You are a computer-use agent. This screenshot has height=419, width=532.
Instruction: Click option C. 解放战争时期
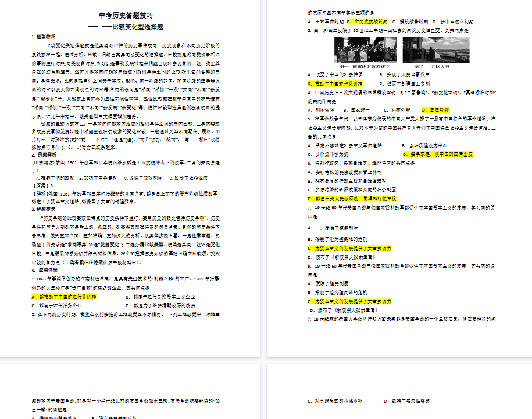(x=410, y=22)
